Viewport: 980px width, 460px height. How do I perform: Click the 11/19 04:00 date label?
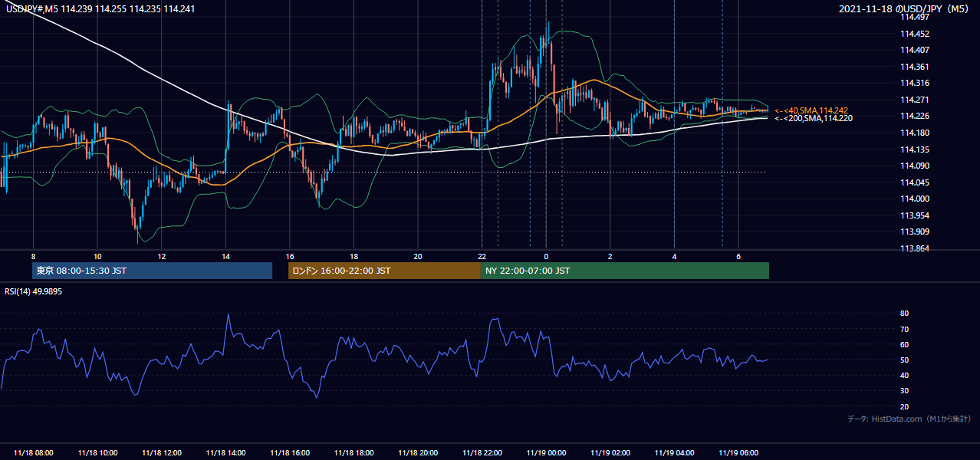click(674, 453)
